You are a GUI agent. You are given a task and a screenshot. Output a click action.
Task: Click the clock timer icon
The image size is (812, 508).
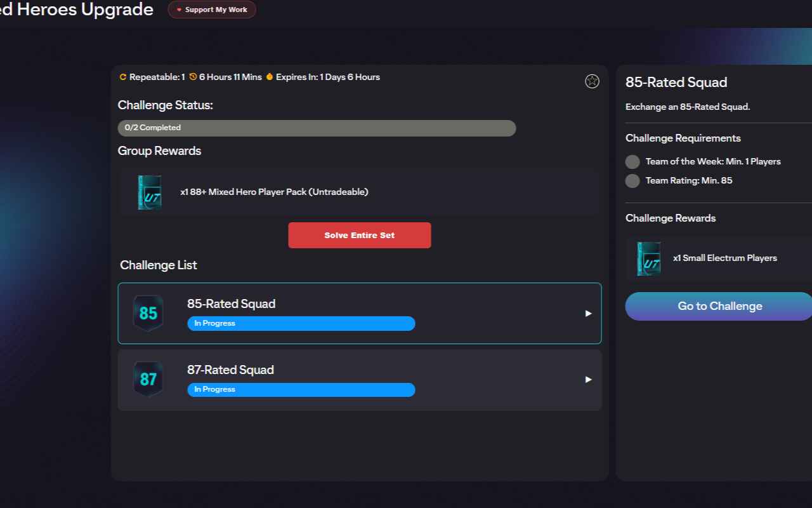click(x=193, y=77)
